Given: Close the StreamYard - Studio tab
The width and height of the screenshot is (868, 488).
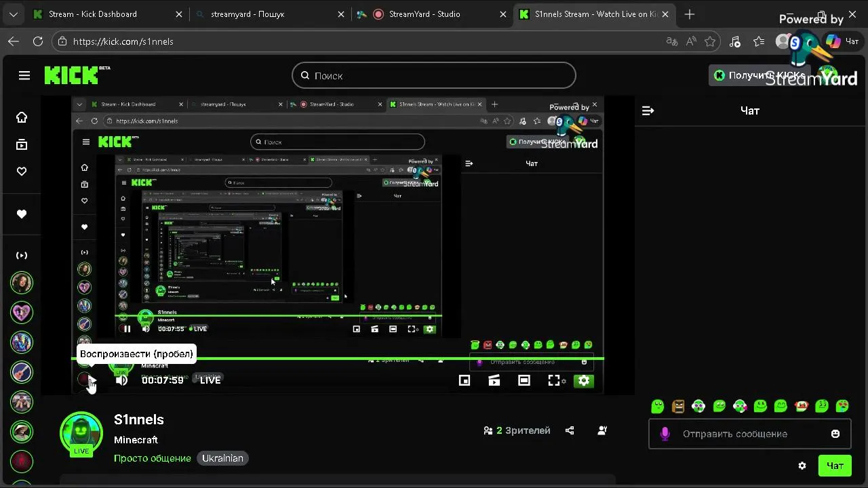Looking at the screenshot, I should click(502, 14).
